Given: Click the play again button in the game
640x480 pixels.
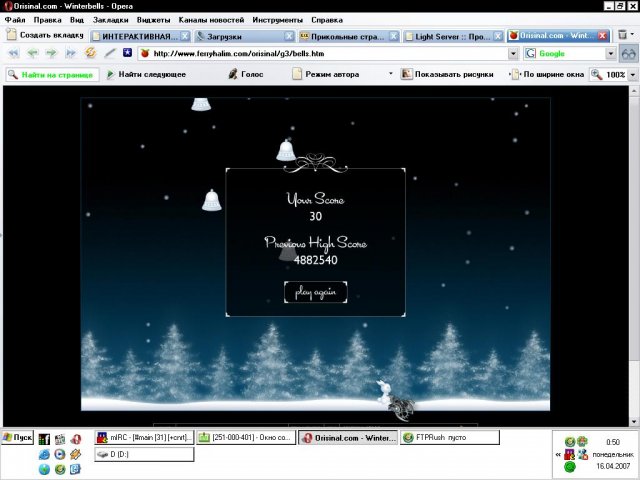Looking at the screenshot, I should [x=316, y=292].
